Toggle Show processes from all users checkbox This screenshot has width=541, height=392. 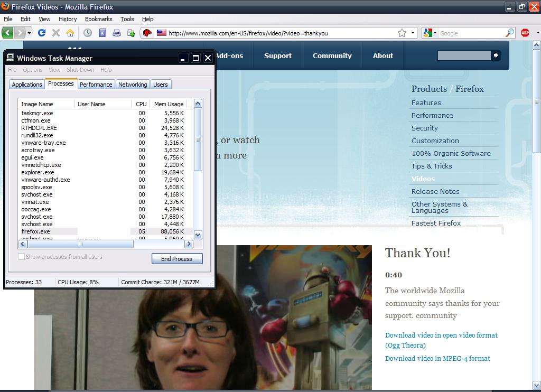tap(21, 257)
